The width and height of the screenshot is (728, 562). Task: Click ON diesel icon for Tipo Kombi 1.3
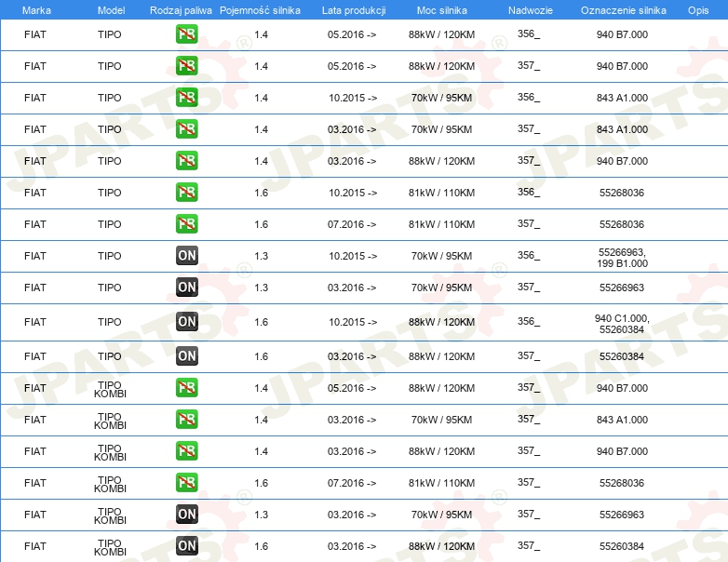(x=186, y=515)
